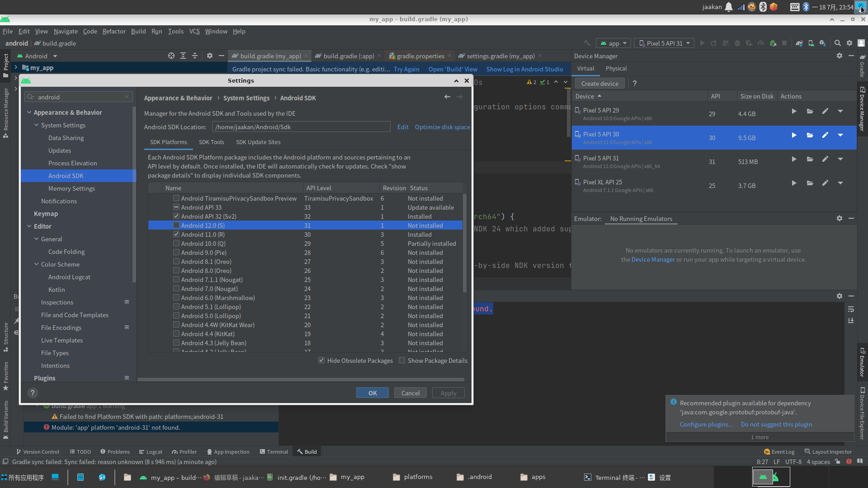Image resolution: width=868 pixels, height=488 pixels.
Task: Open the Refactor menu
Action: (114, 31)
